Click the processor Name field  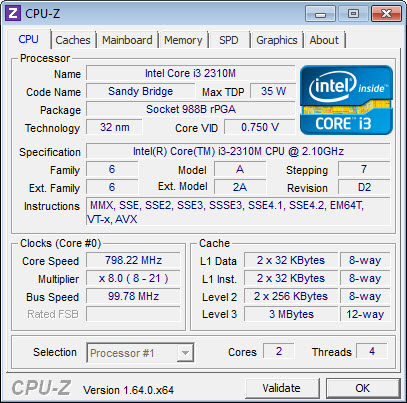191,73
